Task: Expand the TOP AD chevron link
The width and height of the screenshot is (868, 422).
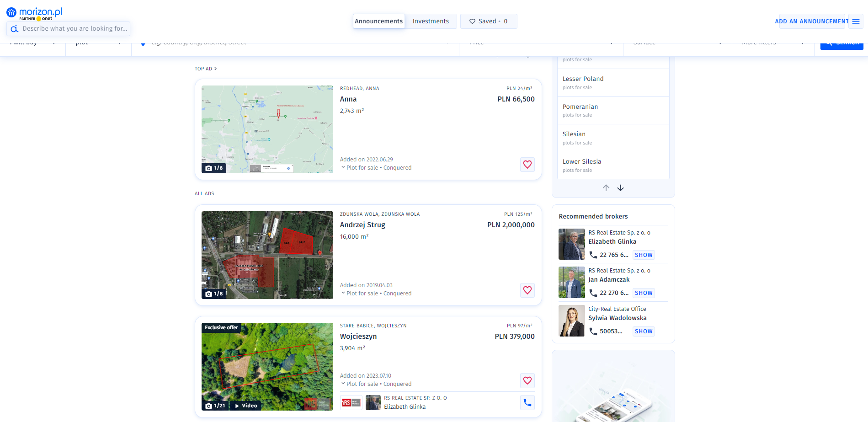Action: (215, 69)
